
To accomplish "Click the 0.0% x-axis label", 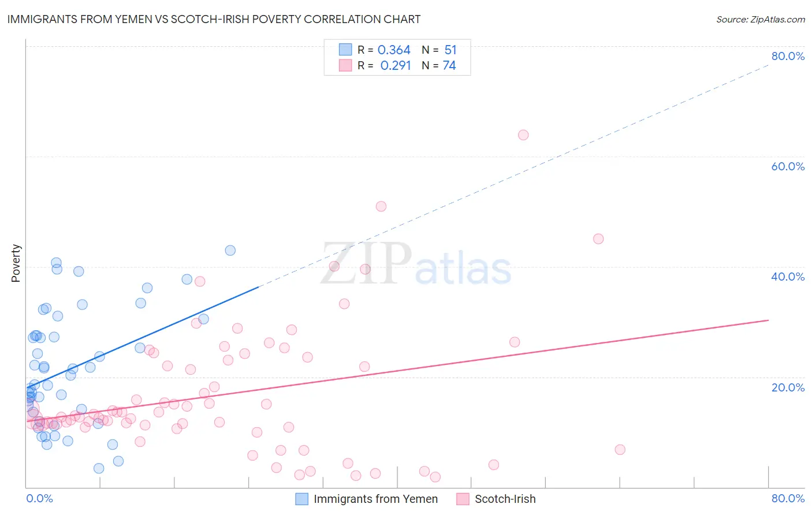I will (x=39, y=498).
